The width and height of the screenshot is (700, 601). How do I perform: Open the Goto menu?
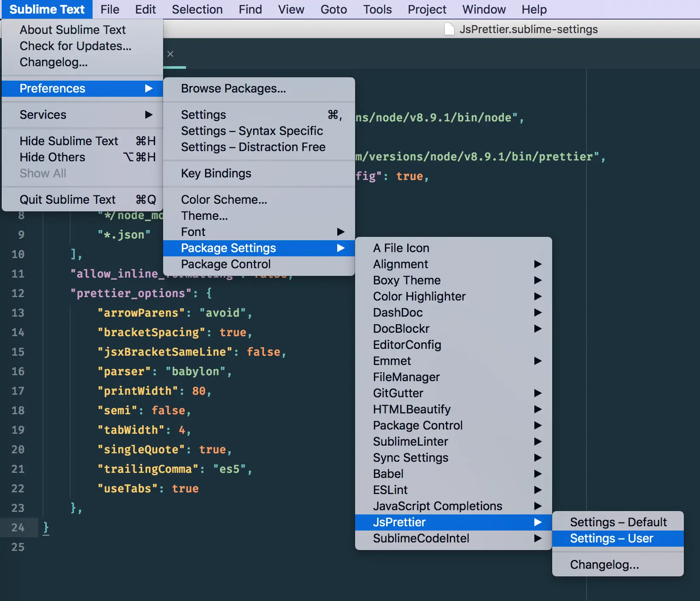(x=333, y=9)
